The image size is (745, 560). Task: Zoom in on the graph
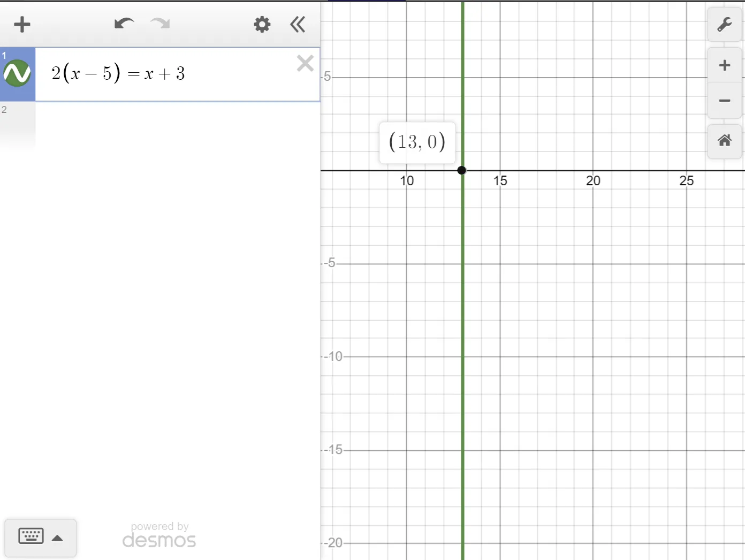(724, 65)
